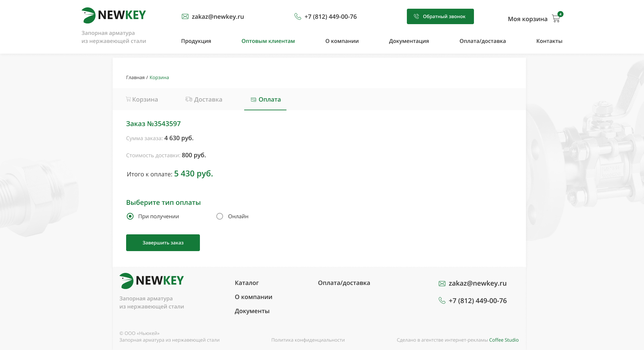Image resolution: width=644 pixels, height=350 pixels.
Task: Click the delivery cost 800 руб.
Action: [194, 155]
